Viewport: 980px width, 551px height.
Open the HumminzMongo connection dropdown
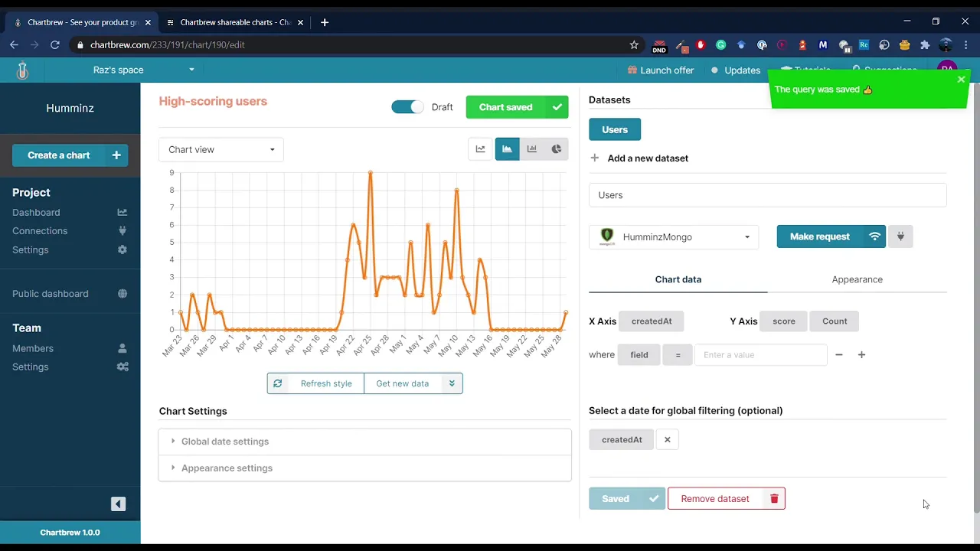(674, 237)
